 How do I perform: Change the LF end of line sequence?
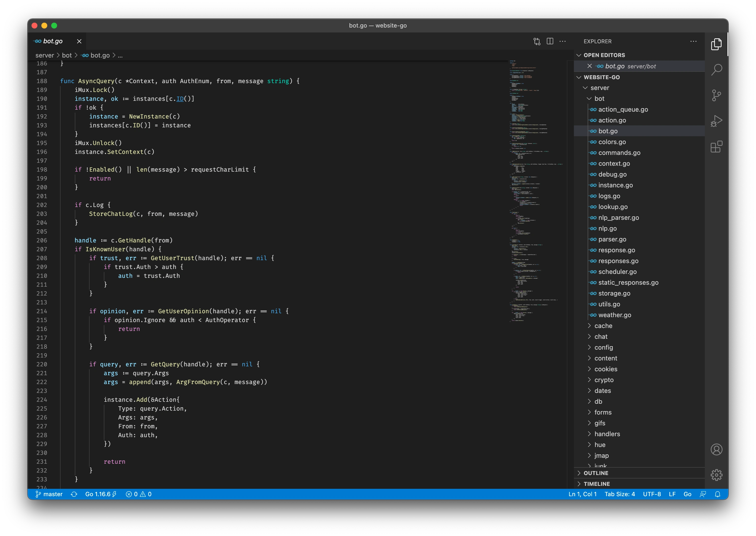672,494
